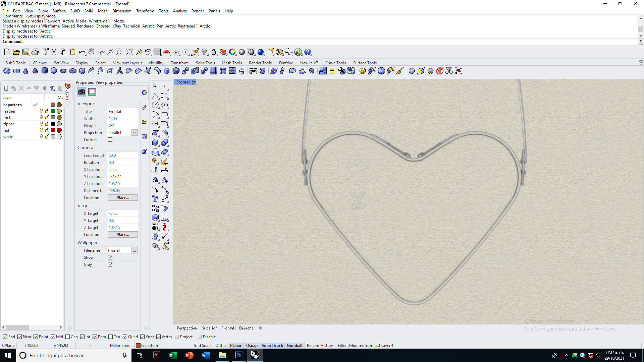
Task: Click the red layer color swatch
Action: click(x=53, y=130)
